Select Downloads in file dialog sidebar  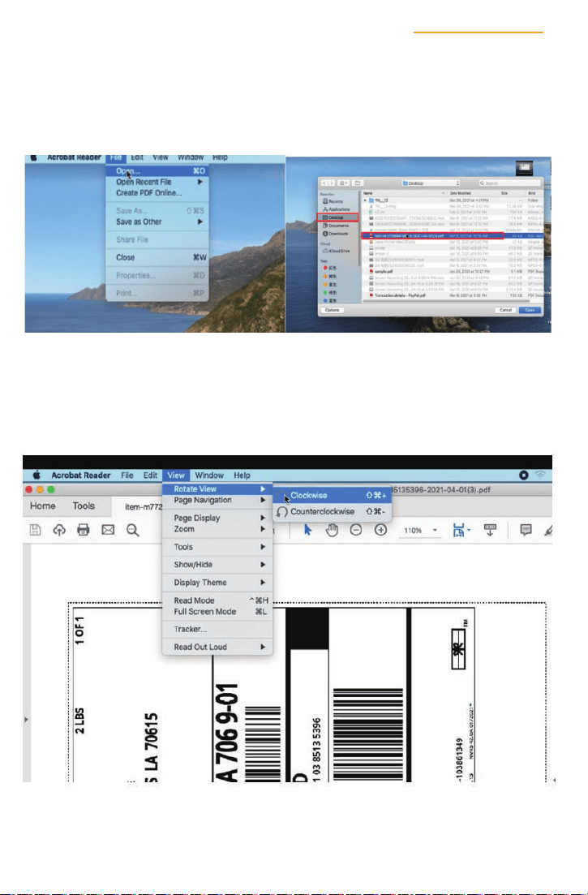click(x=335, y=234)
